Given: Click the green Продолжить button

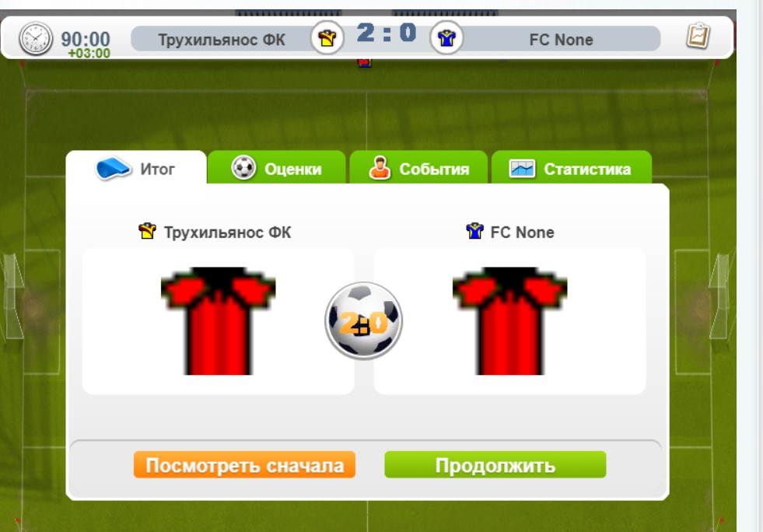Looking at the screenshot, I should 495,465.
